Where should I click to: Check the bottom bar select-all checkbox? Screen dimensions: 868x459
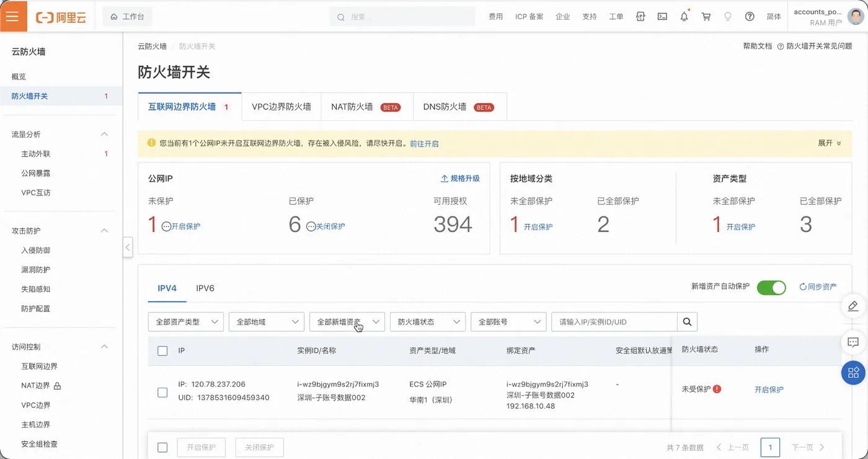tap(162, 448)
